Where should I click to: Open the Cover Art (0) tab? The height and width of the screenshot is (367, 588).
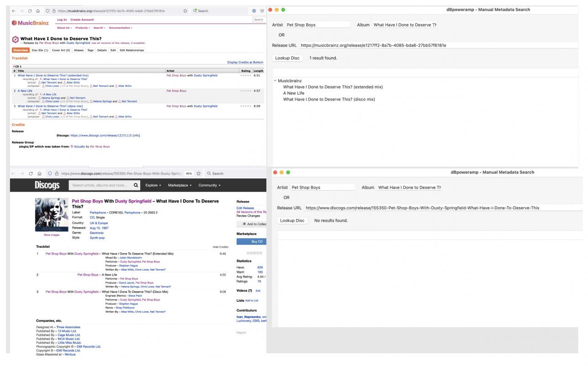[61, 50]
